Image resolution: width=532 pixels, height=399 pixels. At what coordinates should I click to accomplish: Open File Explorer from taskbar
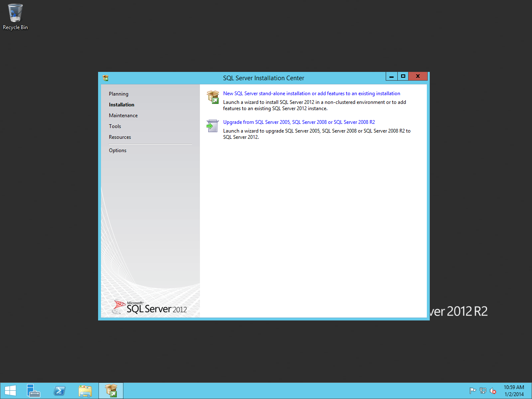click(85, 391)
